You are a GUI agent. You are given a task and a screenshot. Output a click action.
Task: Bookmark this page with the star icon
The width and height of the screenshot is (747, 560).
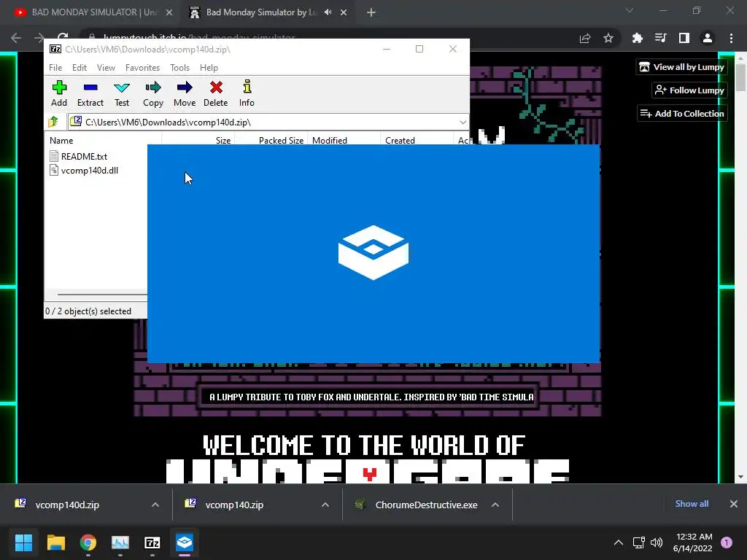[x=608, y=38]
